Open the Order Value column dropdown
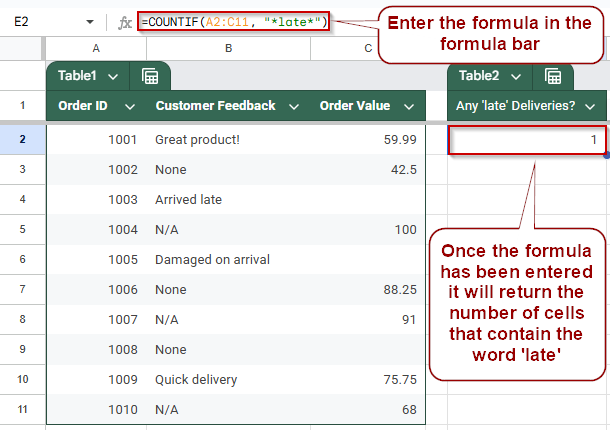The image size is (610, 430). point(409,106)
